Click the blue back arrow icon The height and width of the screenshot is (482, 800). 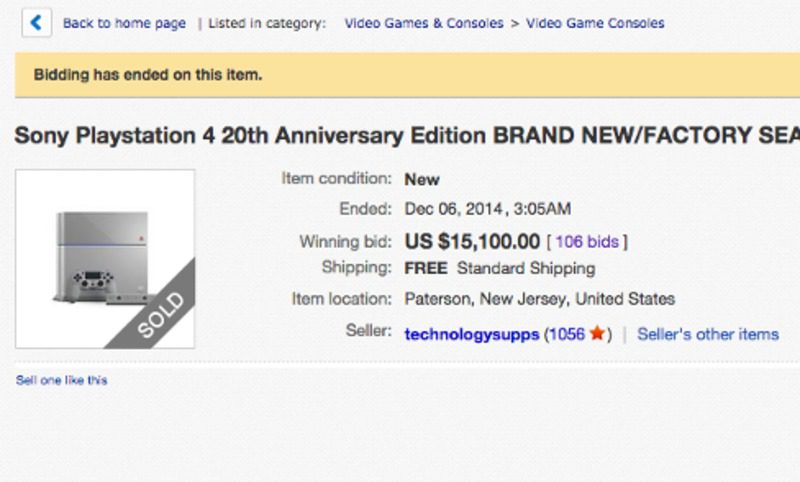pos(36,23)
